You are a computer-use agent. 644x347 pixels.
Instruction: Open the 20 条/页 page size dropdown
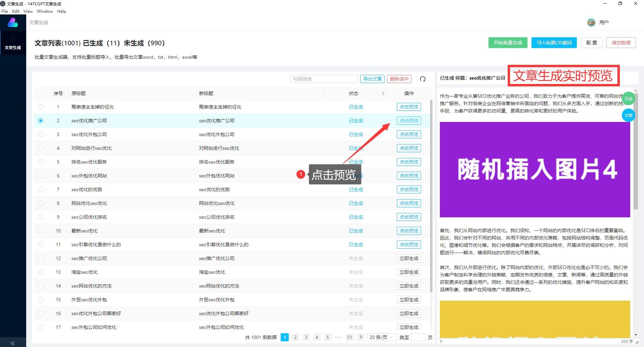click(x=381, y=337)
